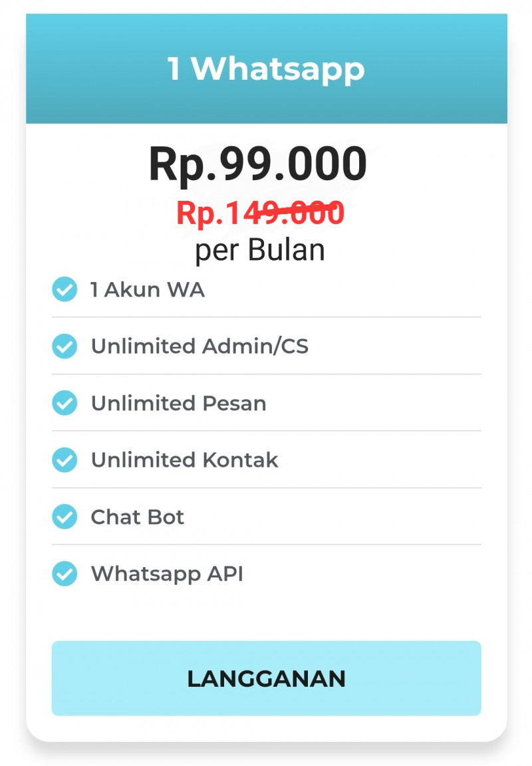Select the 1 Whatsapp plan header
This screenshot has width=532, height=766.
[266, 68]
